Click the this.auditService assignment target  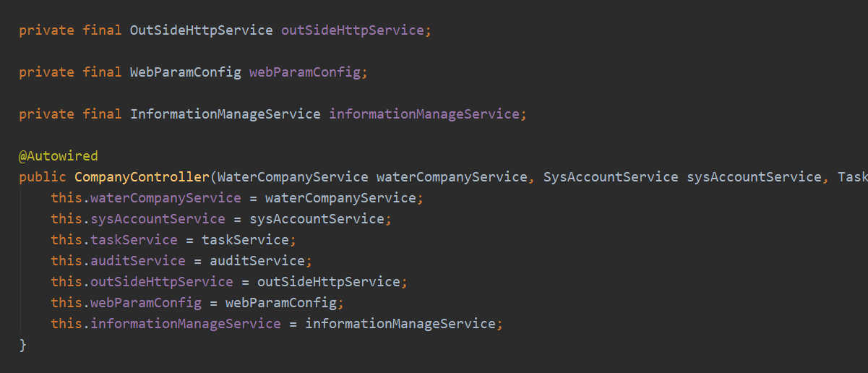point(137,261)
